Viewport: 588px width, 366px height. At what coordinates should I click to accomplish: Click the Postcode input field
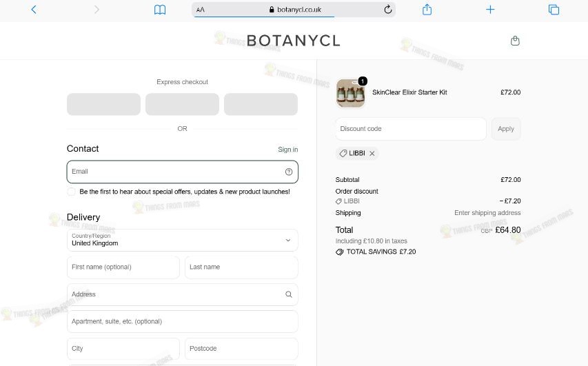point(241,349)
